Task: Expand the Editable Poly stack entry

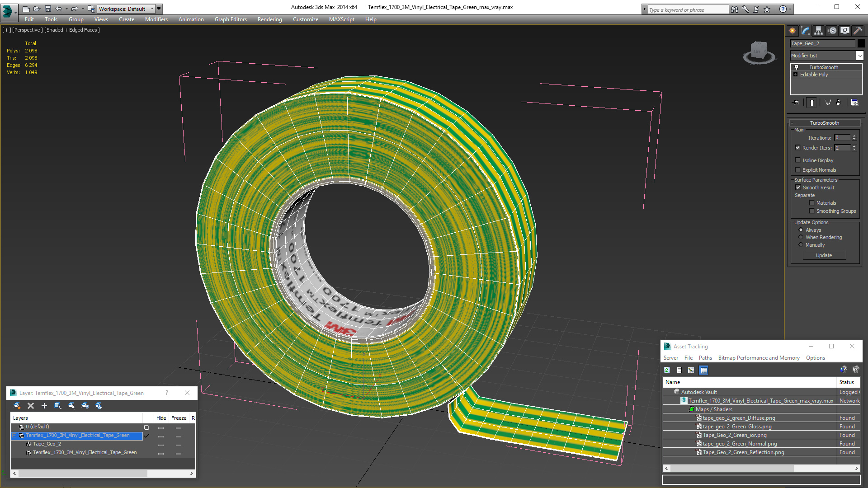Action: coord(796,75)
